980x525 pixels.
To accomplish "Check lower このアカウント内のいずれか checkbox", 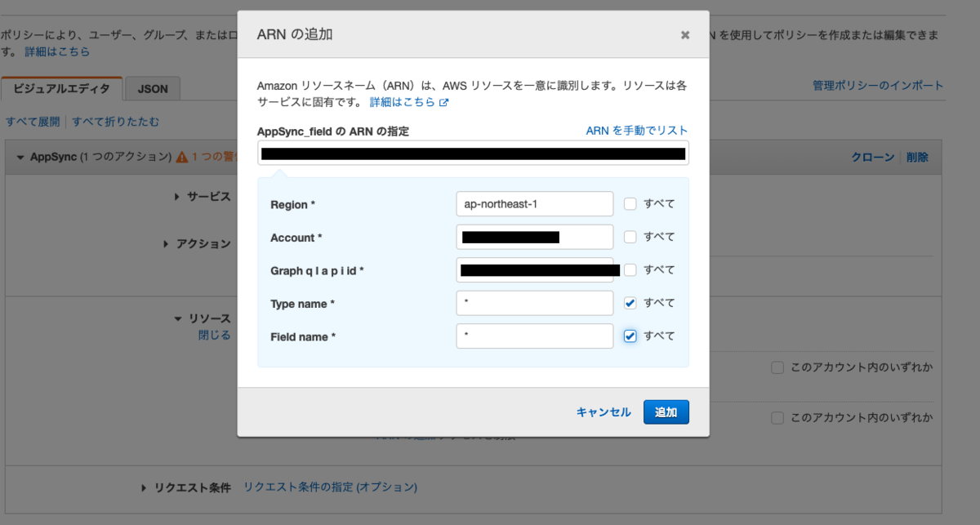I will (777, 417).
